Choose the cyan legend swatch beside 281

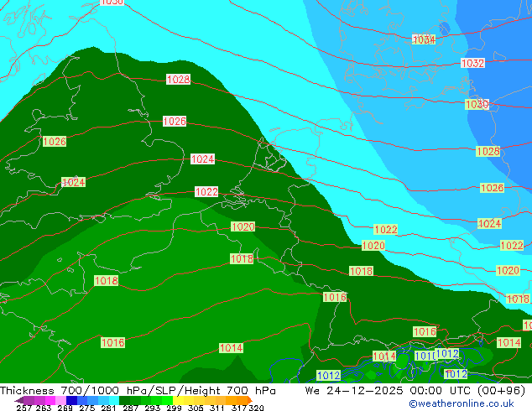(x=114, y=400)
